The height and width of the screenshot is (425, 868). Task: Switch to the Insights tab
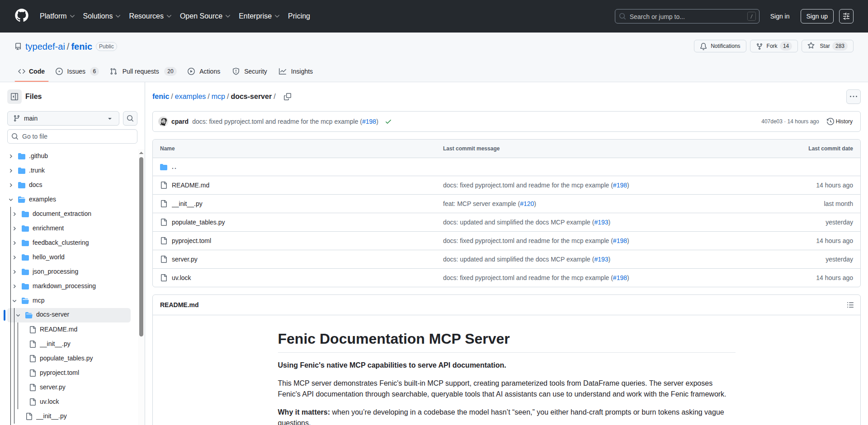click(x=296, y=71)
